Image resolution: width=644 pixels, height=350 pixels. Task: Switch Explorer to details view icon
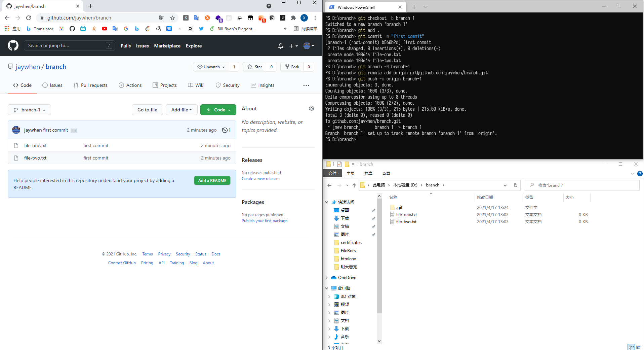(x=632, y=347)
